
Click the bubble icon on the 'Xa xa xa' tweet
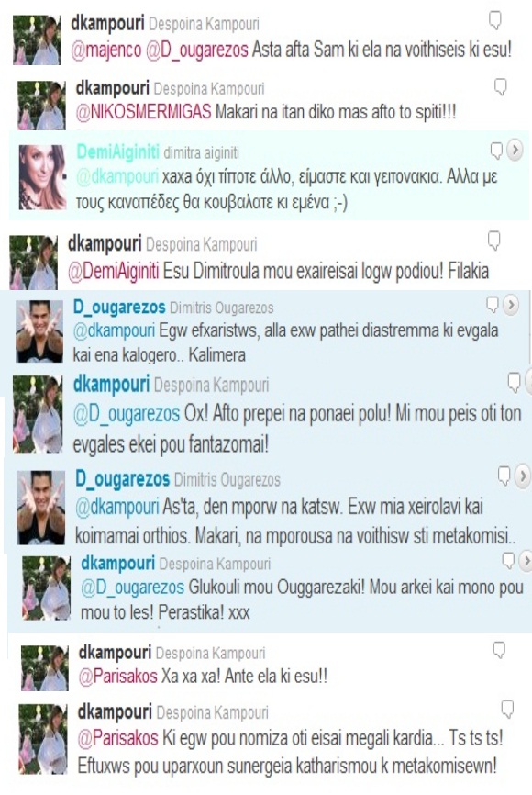pos(499,650)
